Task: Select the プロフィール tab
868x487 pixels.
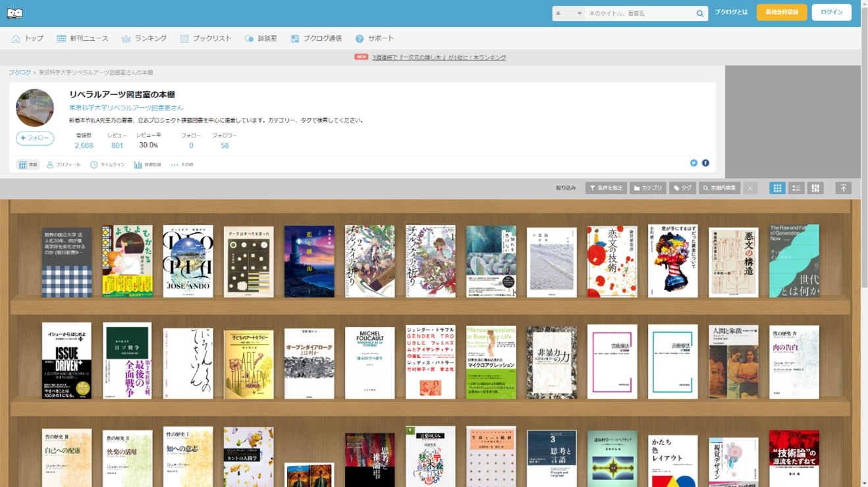Action: click(63, 165)
